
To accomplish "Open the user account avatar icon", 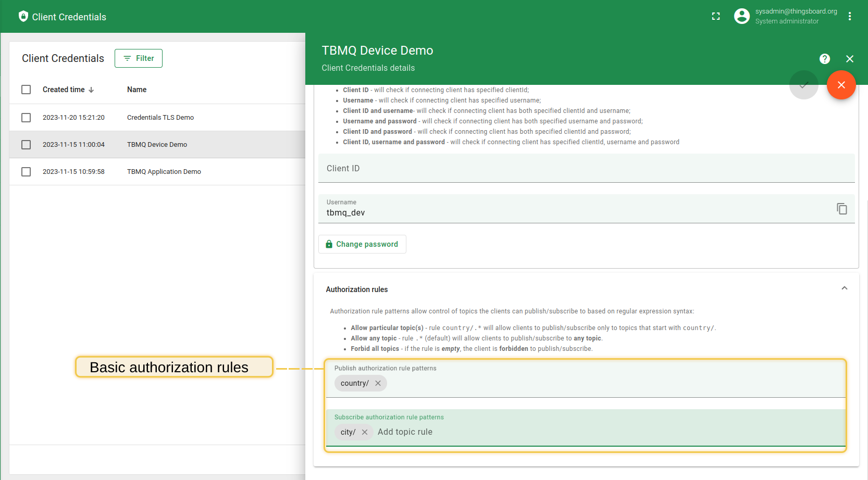I will pyautogui.click(x=741, y=16).
